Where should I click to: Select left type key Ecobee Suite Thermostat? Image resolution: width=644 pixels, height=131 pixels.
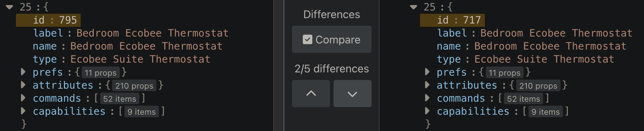(140, 59)
